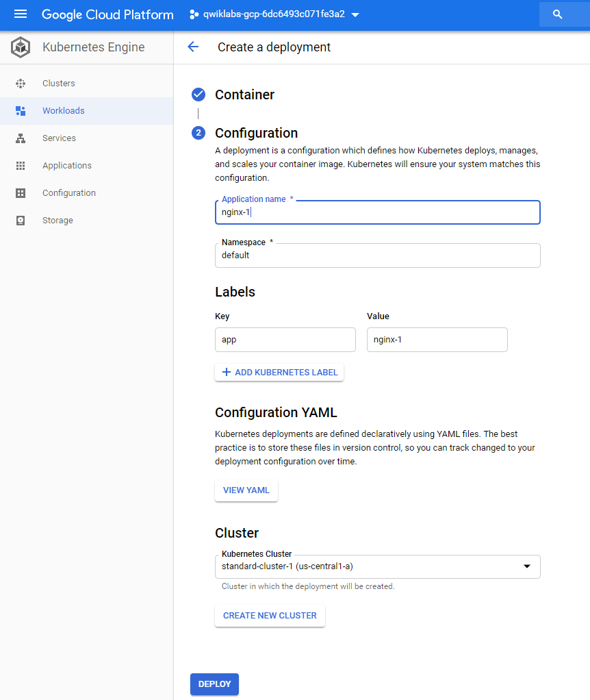Click the cluster helper text below dropdown
590x700 pixels.
pos(308,586)
